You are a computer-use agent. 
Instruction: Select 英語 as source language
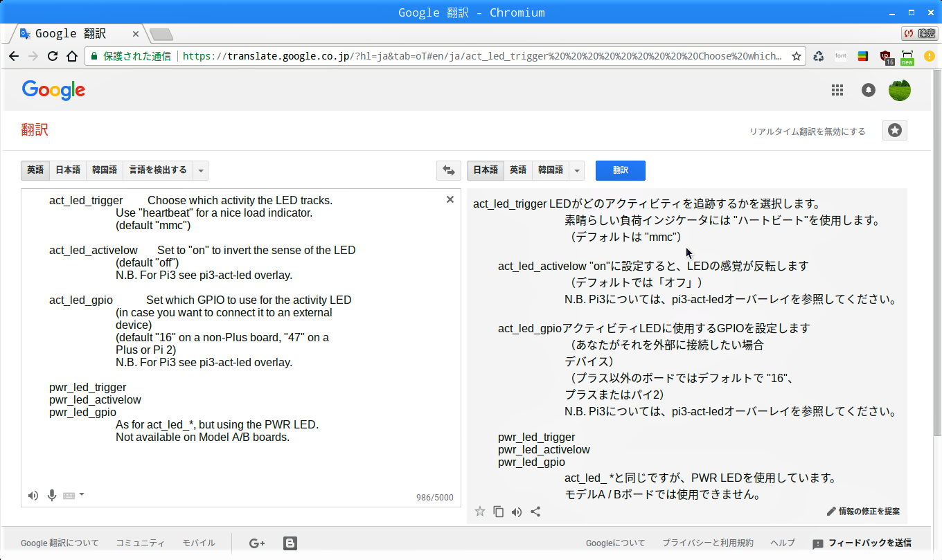(35, 170)
